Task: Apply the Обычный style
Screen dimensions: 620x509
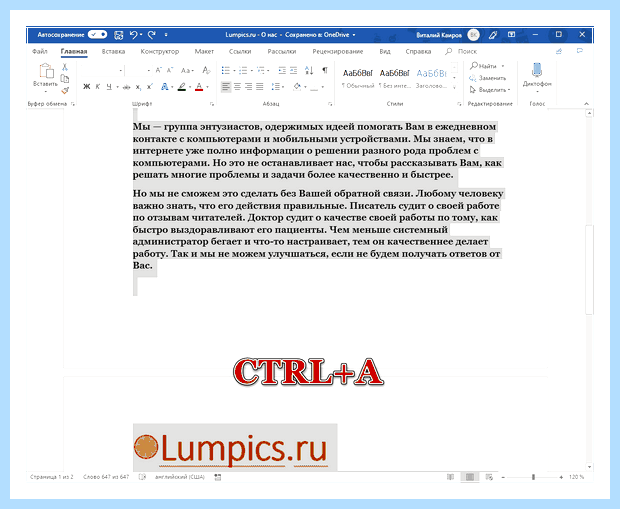Action: tap(358, 78)
